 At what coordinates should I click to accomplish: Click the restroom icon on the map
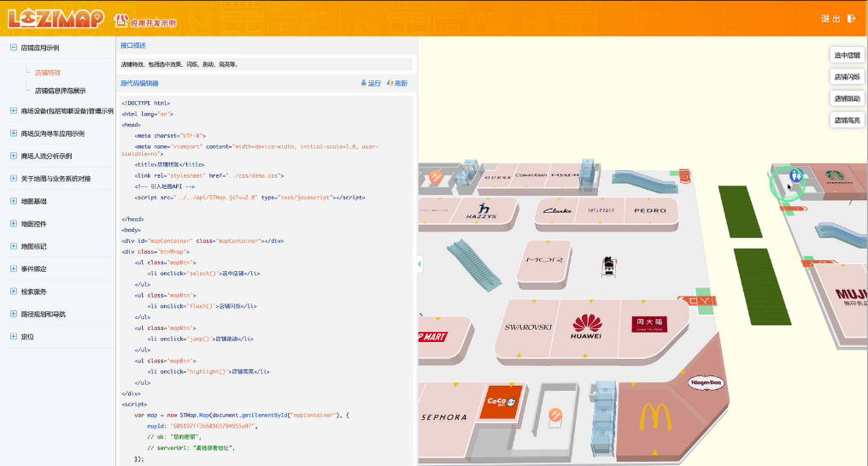point(795,176)
